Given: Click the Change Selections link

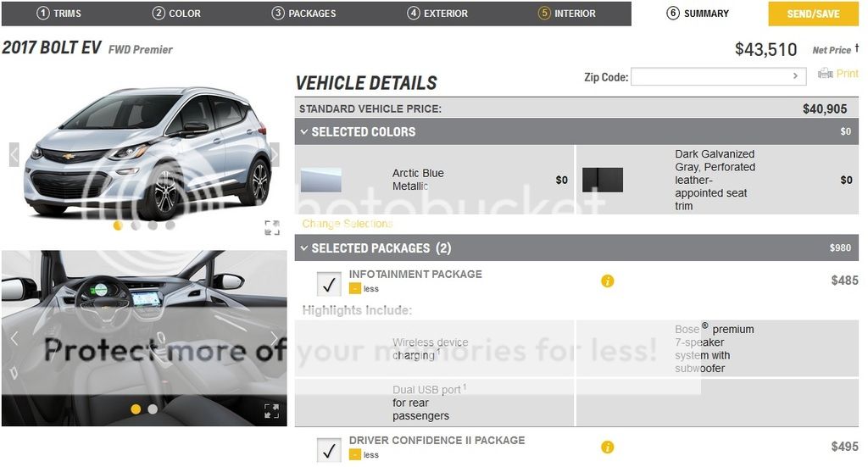Looking at the screenshot, I should pos(348,224).
